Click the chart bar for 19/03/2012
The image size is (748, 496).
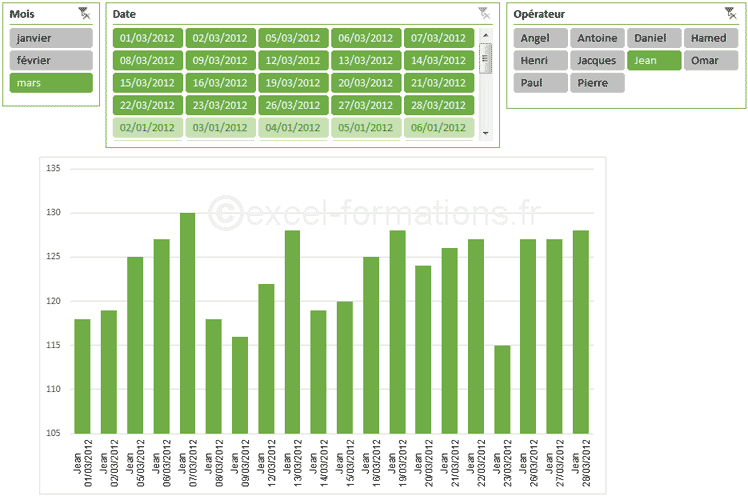point(397,332)
